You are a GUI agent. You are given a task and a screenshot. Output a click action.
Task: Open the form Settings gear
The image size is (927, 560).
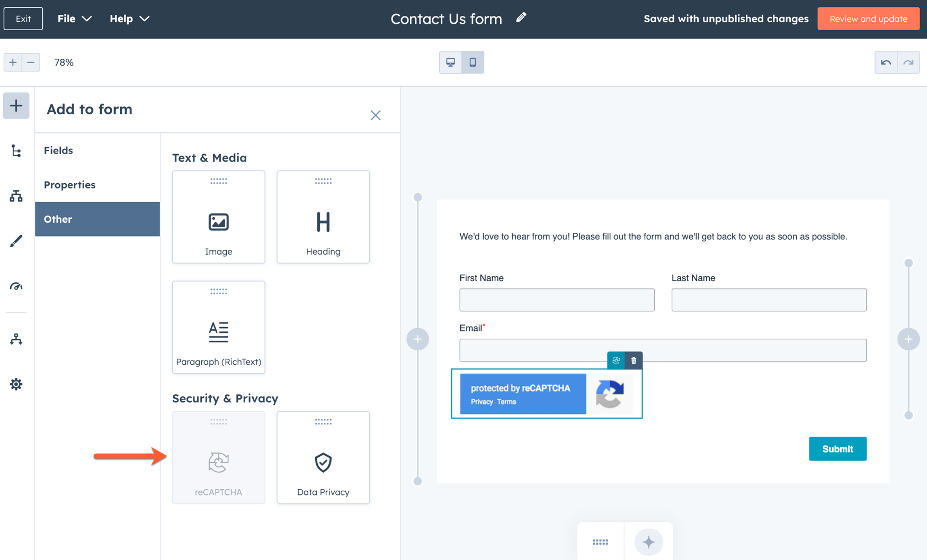coord(16,384)
